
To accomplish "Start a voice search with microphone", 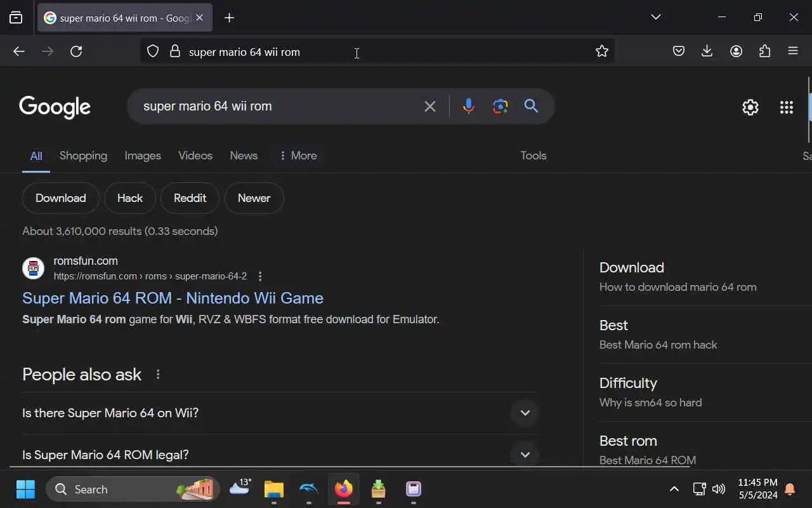I will 469,106.
